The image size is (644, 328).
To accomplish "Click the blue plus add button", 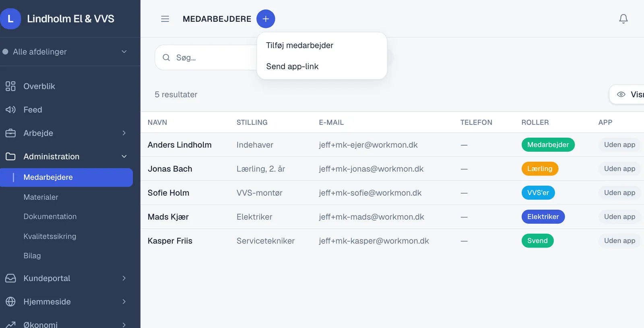I will click(266, 19).
